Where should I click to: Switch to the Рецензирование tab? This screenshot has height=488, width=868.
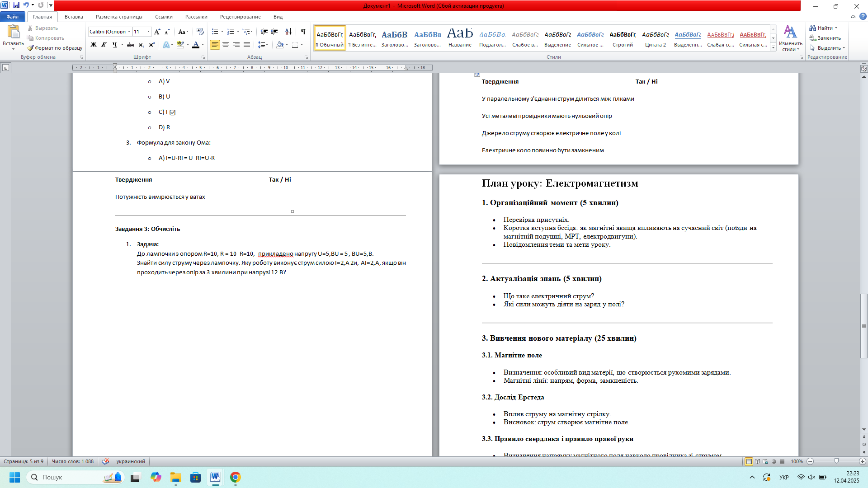(x=241, y=17)
